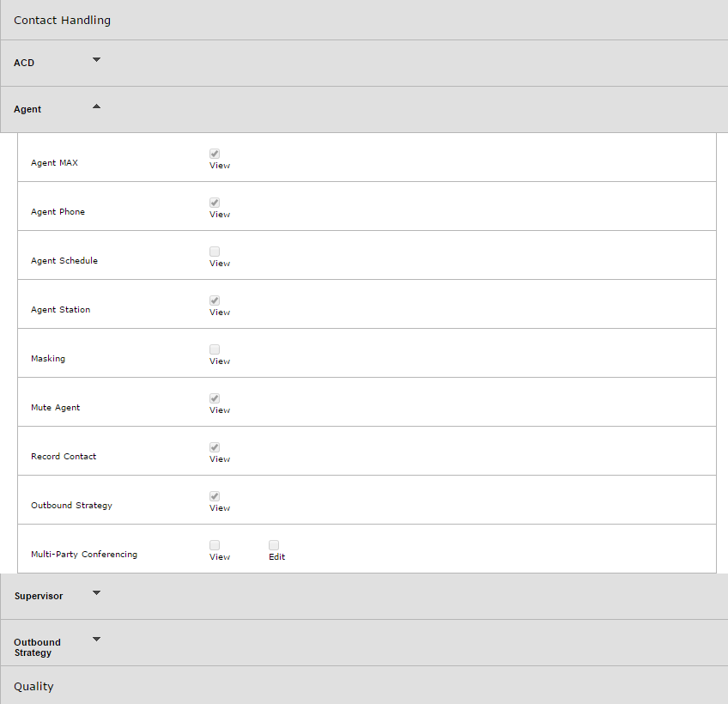
Task: Toggle the Mute Agent View checkbox
Action: [215, 398]
